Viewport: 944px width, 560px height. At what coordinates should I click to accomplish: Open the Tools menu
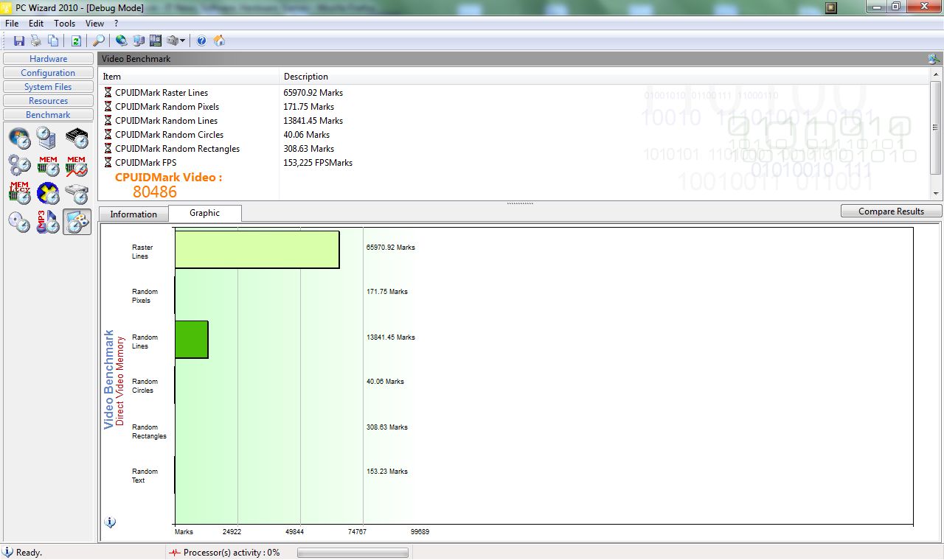pos(64,24)
